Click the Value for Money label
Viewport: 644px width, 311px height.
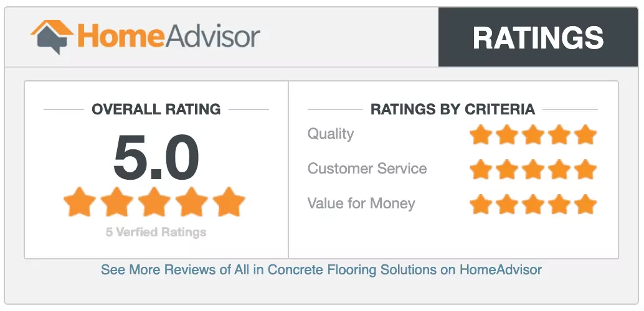point(361,203)
